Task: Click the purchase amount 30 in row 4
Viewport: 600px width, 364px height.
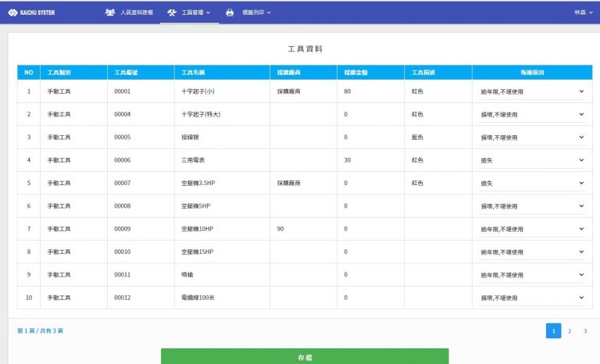Action: (348, 160)
